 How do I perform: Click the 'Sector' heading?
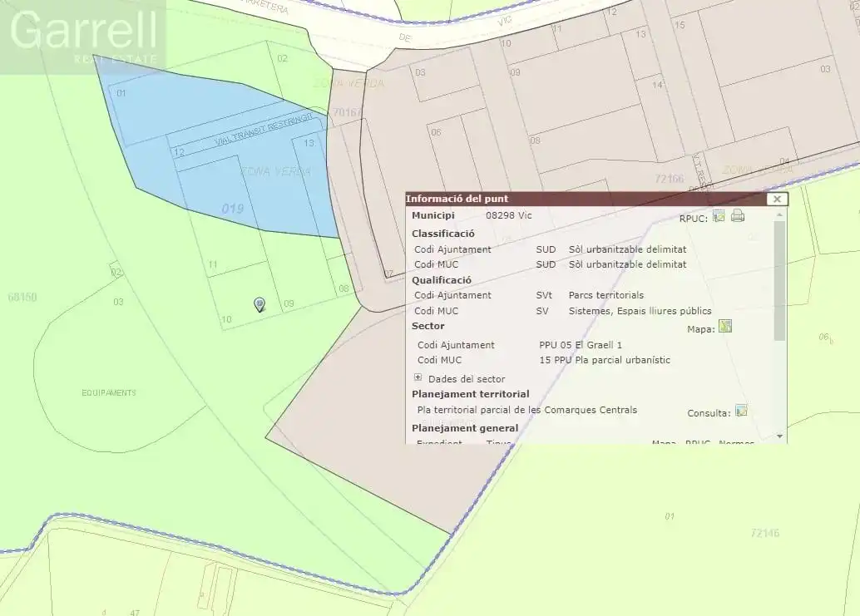coord(428,326)
